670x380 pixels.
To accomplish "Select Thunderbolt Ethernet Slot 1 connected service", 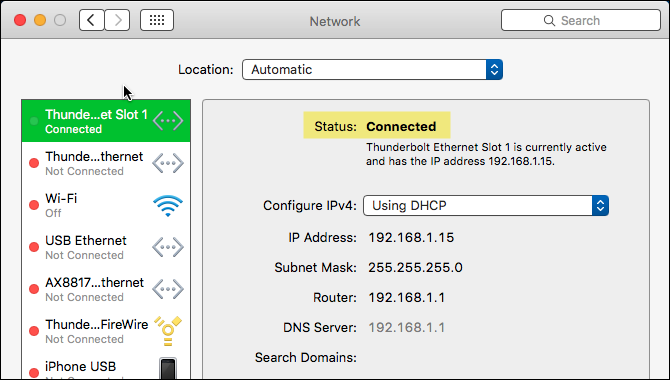I will coord(106,121).
